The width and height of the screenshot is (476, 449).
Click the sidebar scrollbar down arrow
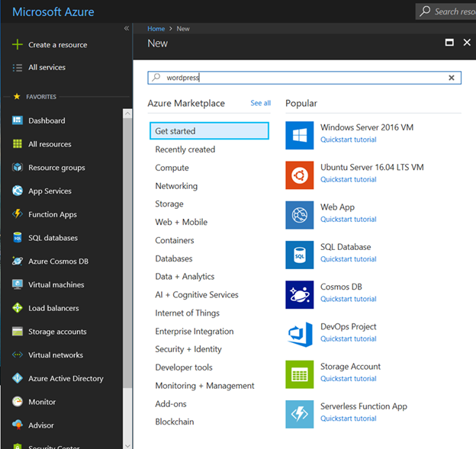pos(127,445)
